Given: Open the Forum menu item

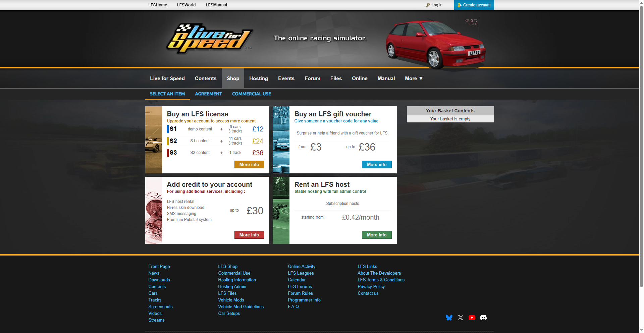Looking at the screenshot, I should (312, 78).
